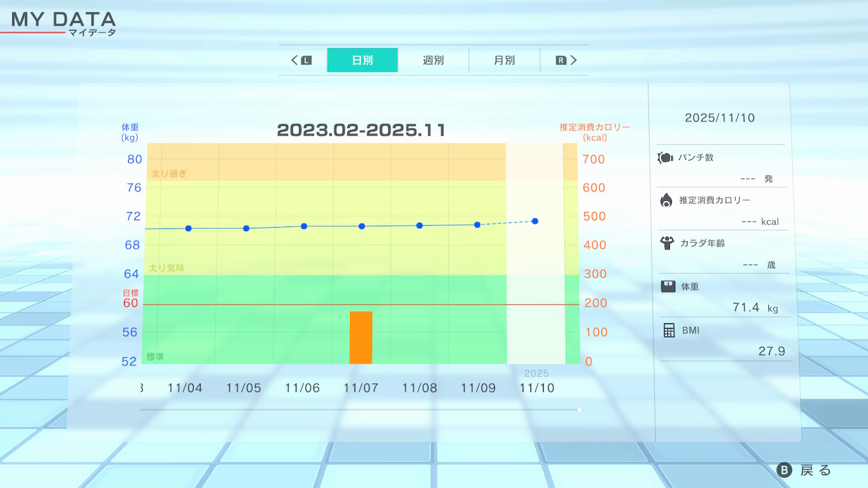Screen dimensions: 868x488
Task: Click the left chevron arrow
Action: 296,60
